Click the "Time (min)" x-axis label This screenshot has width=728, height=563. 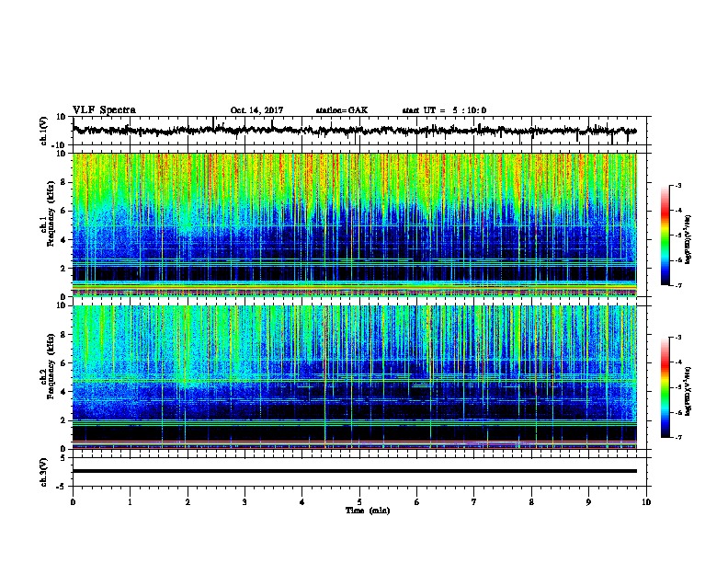[368, 511]
